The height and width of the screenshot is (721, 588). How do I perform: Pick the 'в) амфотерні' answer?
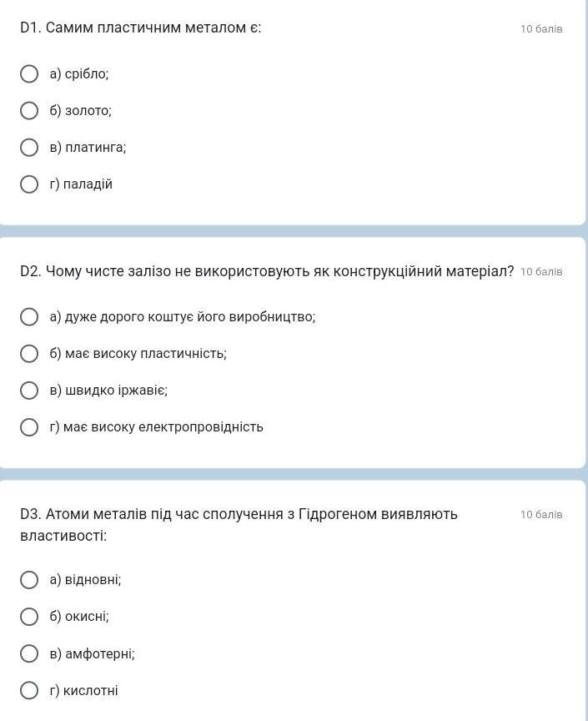point(29,653)
